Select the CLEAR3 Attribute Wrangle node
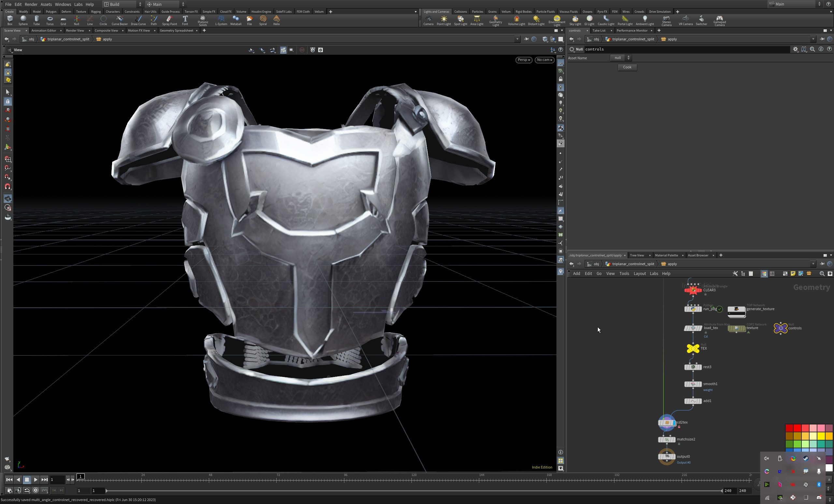The height and width of the screenshot is (504, 834). click(x=693, y=290)
